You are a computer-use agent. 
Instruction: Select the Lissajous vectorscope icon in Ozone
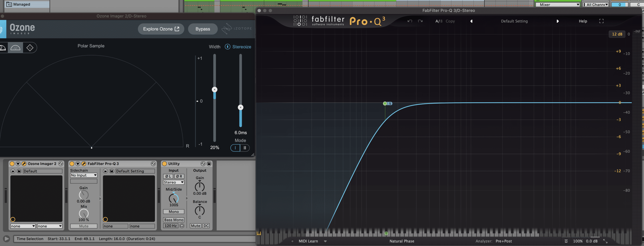coord(30,48)
